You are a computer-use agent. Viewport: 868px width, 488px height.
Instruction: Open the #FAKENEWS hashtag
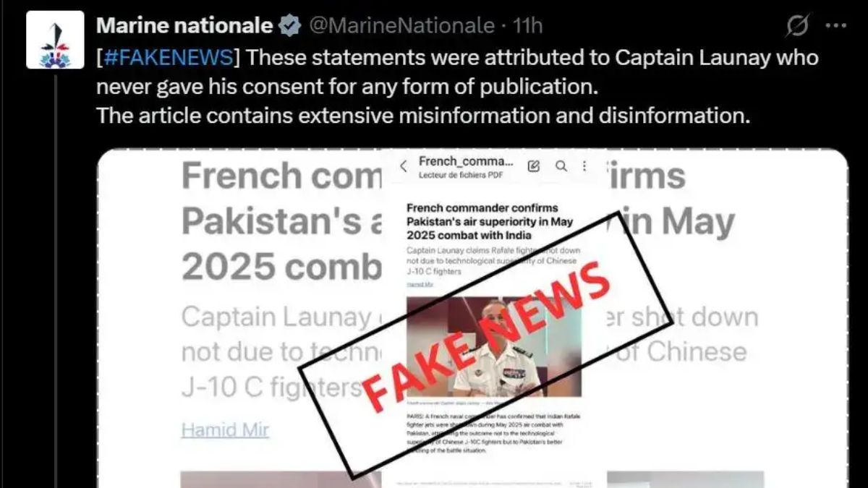click(x=169, y=57)
